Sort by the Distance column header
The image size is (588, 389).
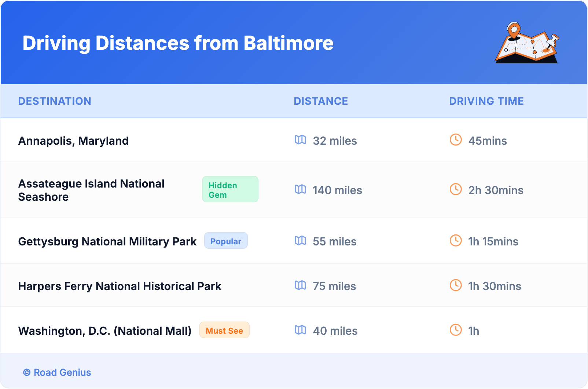321,101
